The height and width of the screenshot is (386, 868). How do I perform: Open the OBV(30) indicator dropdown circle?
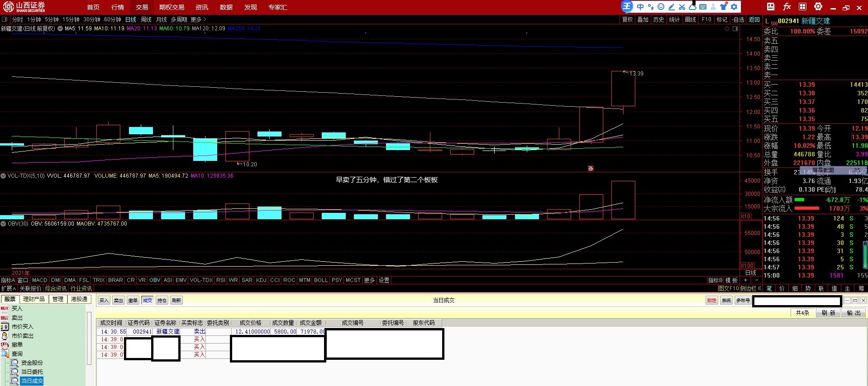(3, 224)
